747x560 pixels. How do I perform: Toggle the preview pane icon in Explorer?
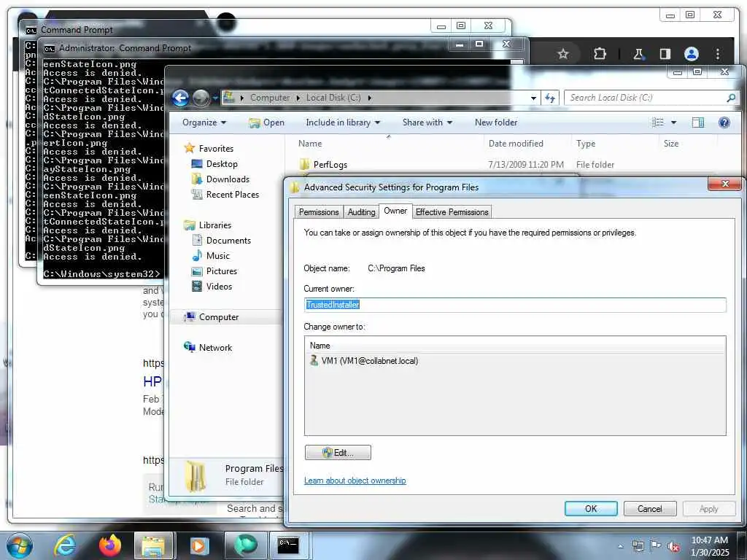(x=698, y=122)
